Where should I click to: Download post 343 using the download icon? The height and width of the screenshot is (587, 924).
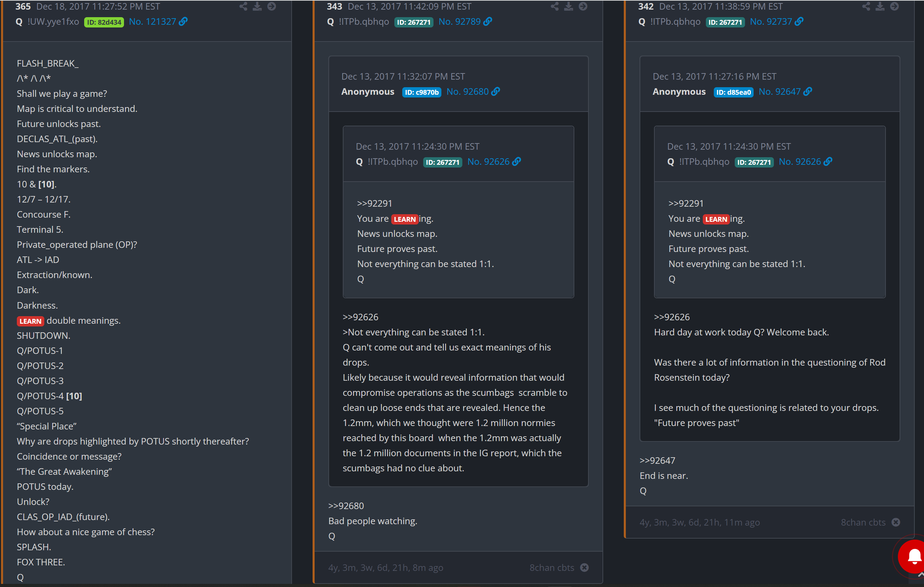coord(568,7)
